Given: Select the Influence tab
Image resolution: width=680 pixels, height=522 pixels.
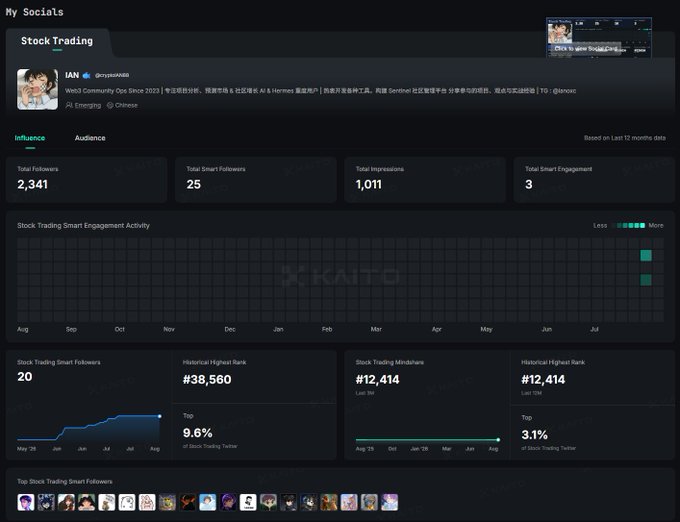Looking at the screenshot, I should [x=29, y=138].
